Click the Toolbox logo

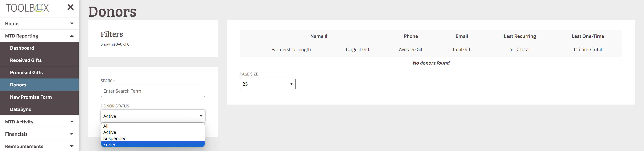pos(27,8)
